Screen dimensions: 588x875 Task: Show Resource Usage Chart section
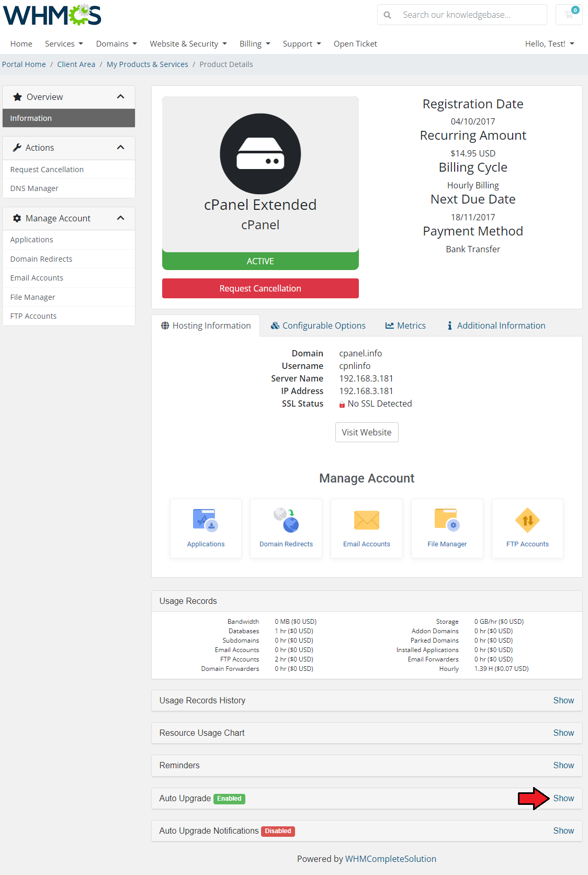tap(563, 733)
